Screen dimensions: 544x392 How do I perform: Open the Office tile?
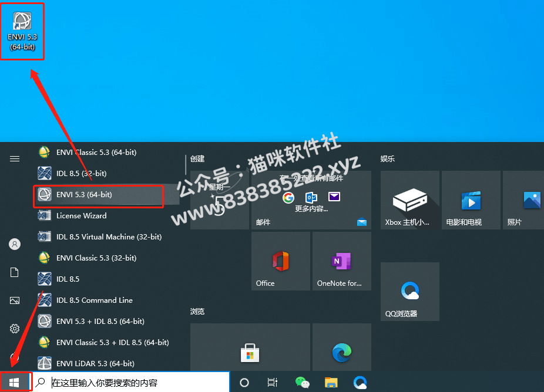tap(281, 261)
